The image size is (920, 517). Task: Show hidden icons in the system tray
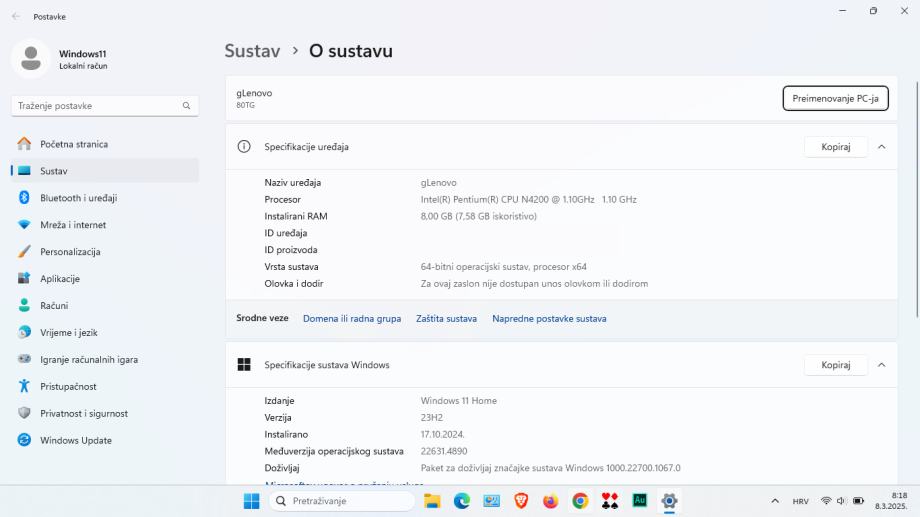(x=775, y=501)
